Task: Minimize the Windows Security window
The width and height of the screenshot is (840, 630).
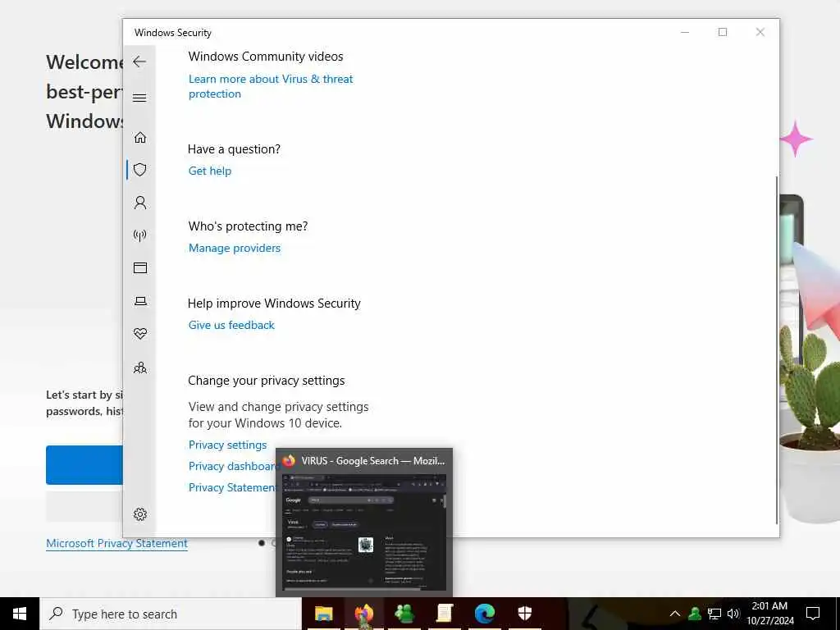Action: (685, 32)
